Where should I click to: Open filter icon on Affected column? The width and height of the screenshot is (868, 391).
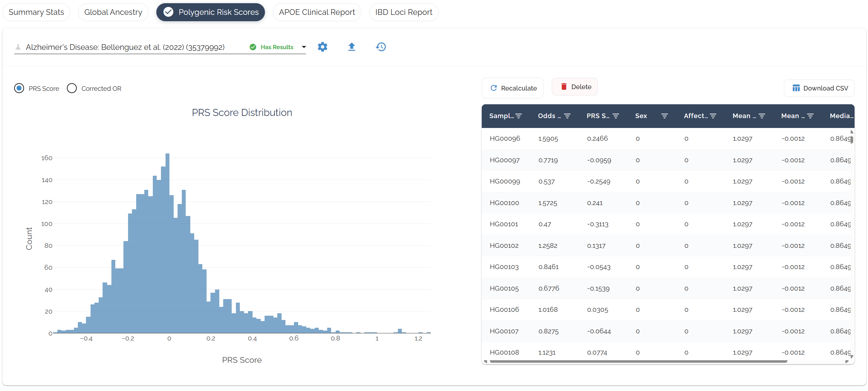(x=713, y=116)
